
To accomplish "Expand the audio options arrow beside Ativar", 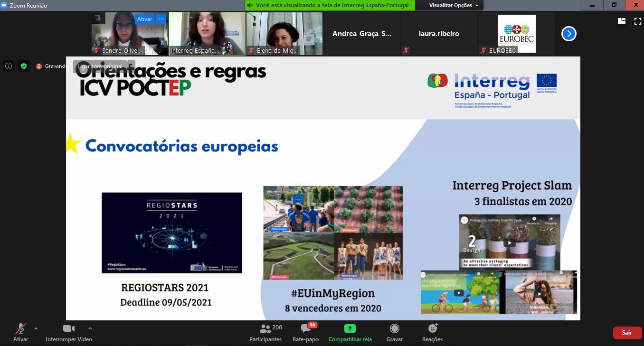I will (36, 328).
